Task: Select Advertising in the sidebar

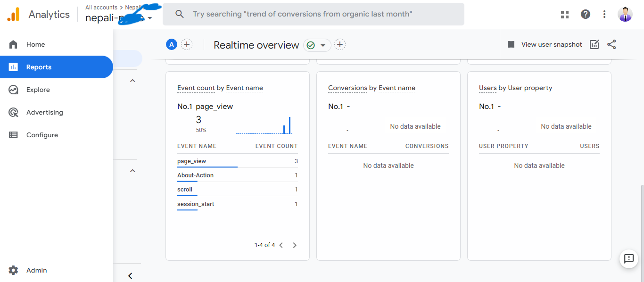Action: (x=45, y=112)
